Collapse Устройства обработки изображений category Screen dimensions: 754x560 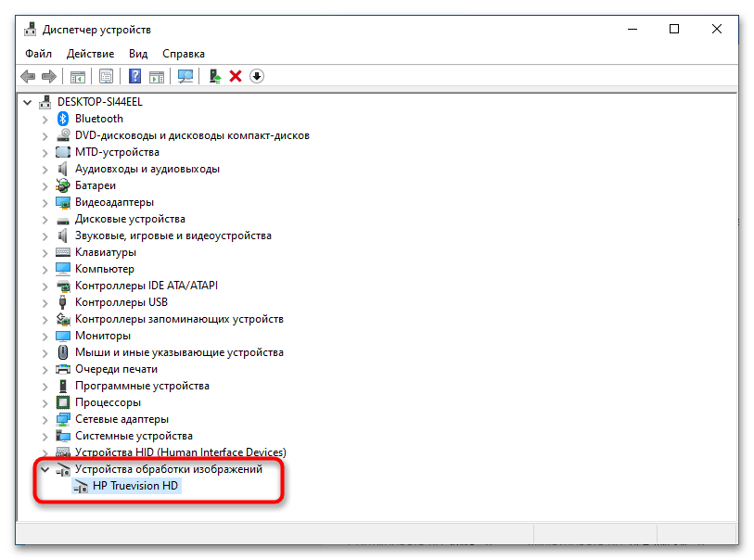(x=45, y=469)
